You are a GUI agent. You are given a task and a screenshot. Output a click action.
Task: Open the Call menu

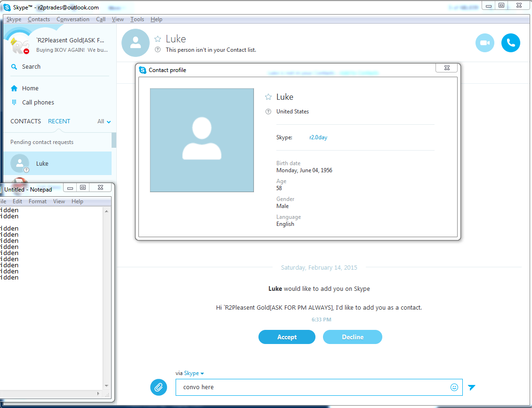pos(101,19)
